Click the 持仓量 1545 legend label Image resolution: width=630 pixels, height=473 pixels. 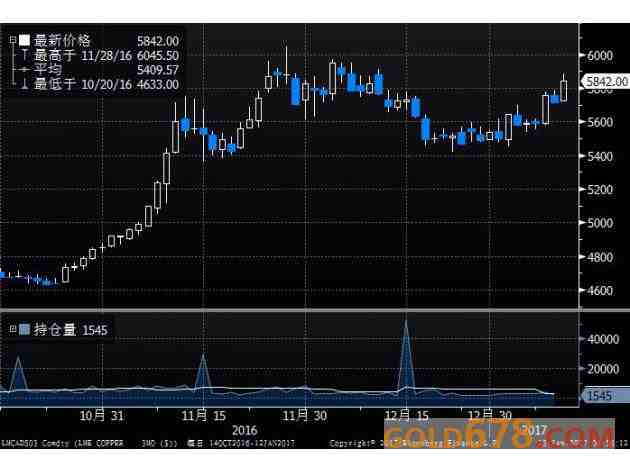[71, 330]
